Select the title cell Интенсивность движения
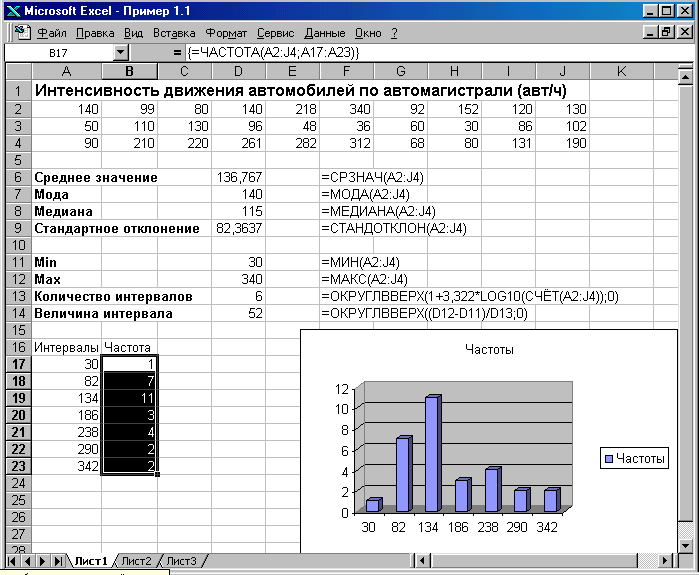This screenshot has height=575, width=699. click(x=300, y=90)
